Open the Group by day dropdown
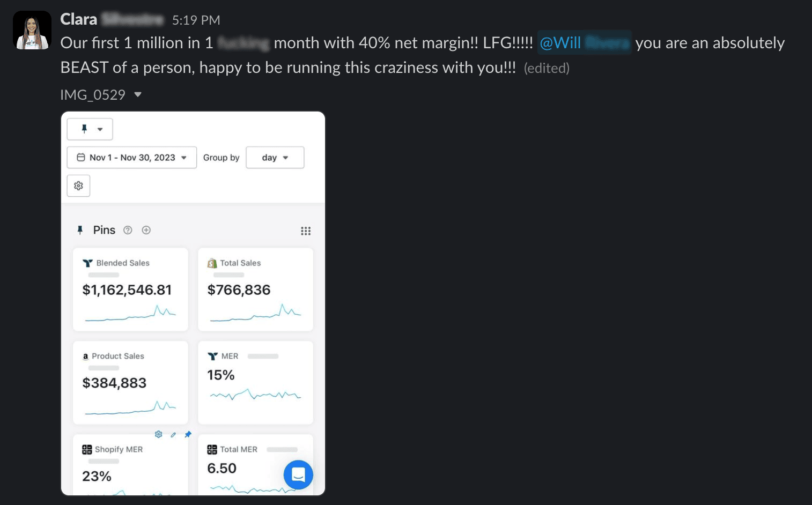This screenshot has width=812, height=505. [x=275, y=158]
